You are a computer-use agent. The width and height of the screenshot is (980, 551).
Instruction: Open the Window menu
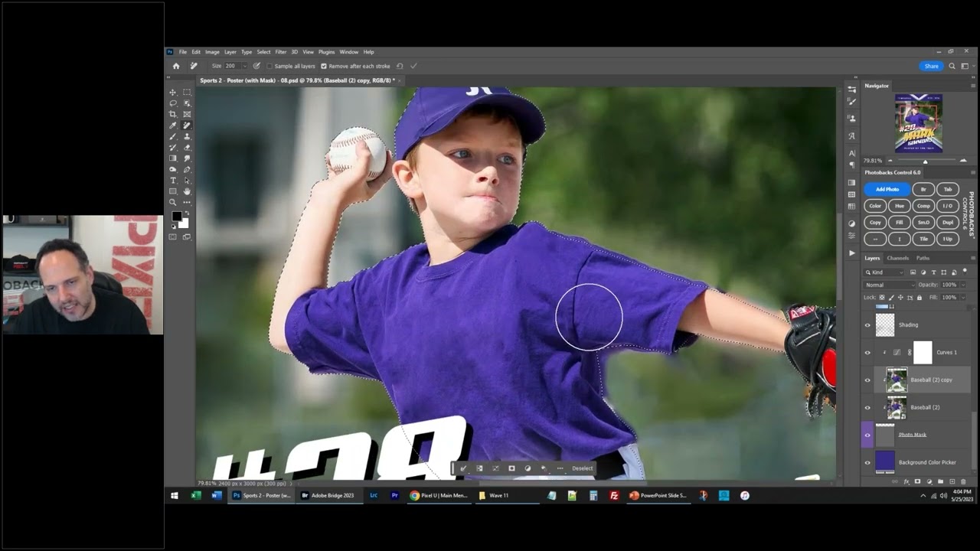point(348,52)
